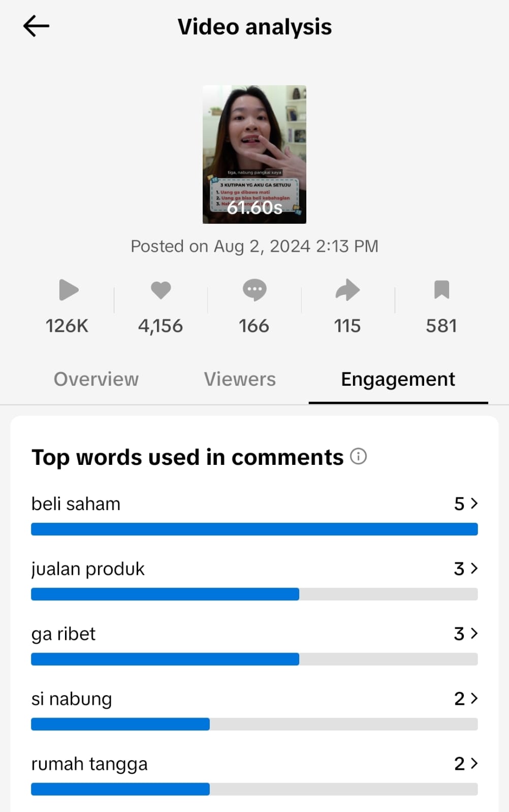
Task: Tap the bookmark saves icon
Action: [x=441, y=290]
